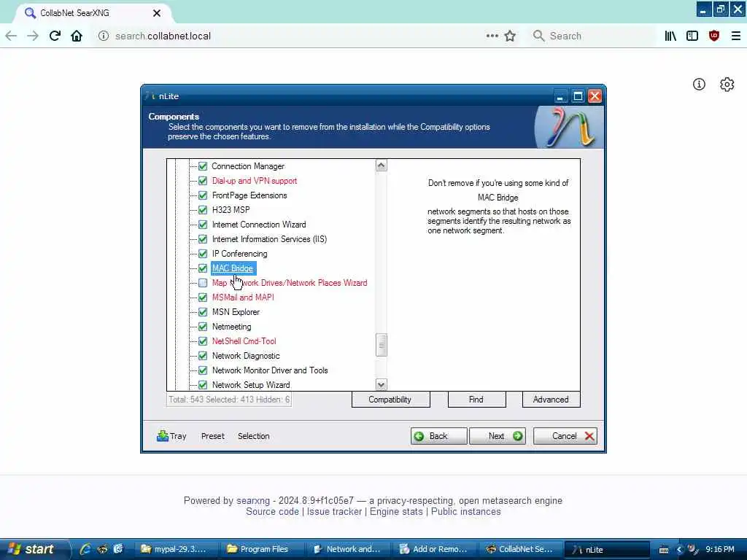Open the browser hamburger menu
Viewport: 747px width, 560px height.
coord(736,36)
